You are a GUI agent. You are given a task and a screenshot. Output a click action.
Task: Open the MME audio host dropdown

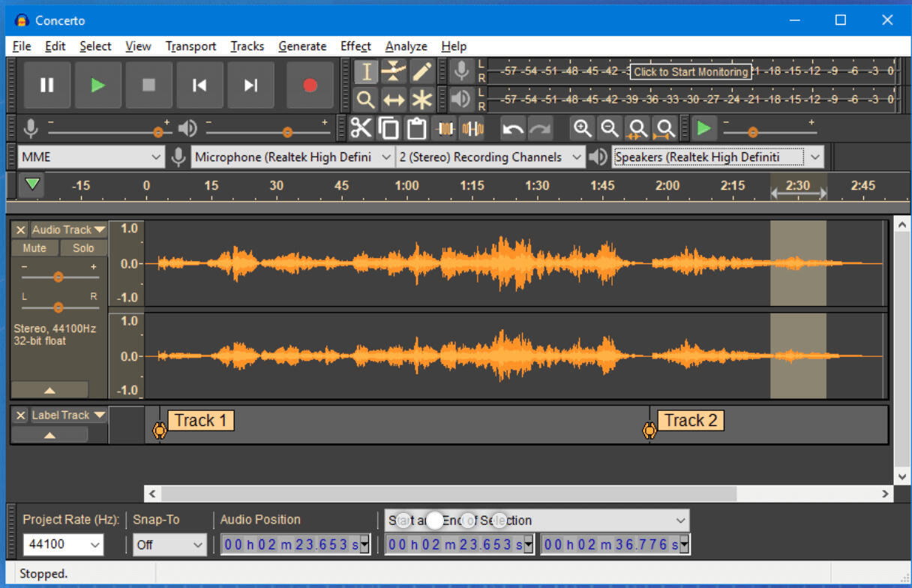91,157
